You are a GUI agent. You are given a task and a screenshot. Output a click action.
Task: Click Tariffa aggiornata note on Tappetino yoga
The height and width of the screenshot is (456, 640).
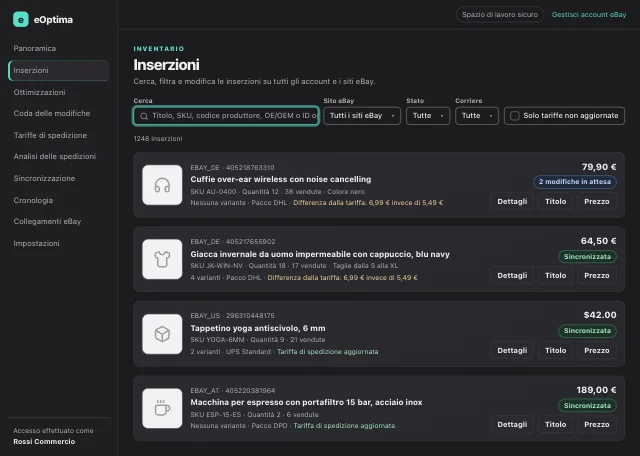(x=327, y=352)
